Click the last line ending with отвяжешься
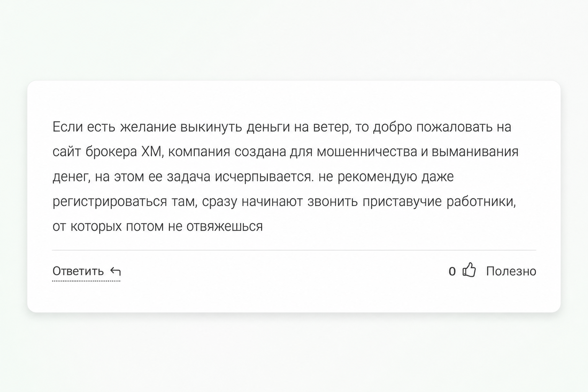The width and height of the screenshot is (588, 392). tap(158, 227)
